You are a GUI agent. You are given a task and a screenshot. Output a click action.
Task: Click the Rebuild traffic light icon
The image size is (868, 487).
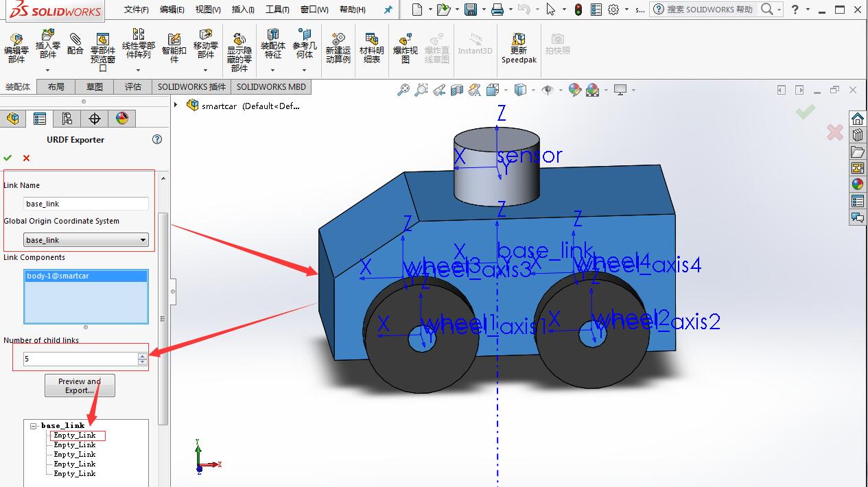pos(578,10)
